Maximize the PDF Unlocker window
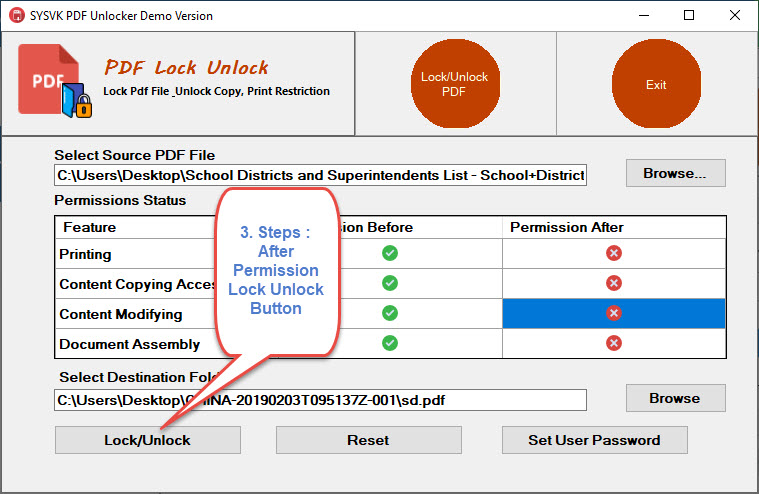Screen dimensions: 759x494 pyautogui.click(x=689, y=15)
